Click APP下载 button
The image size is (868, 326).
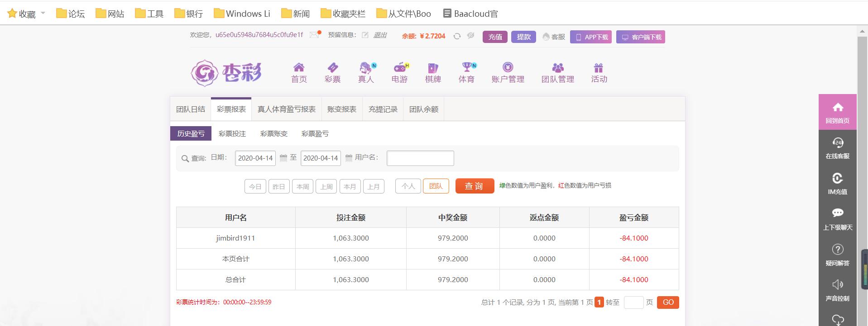coord(591,37)
